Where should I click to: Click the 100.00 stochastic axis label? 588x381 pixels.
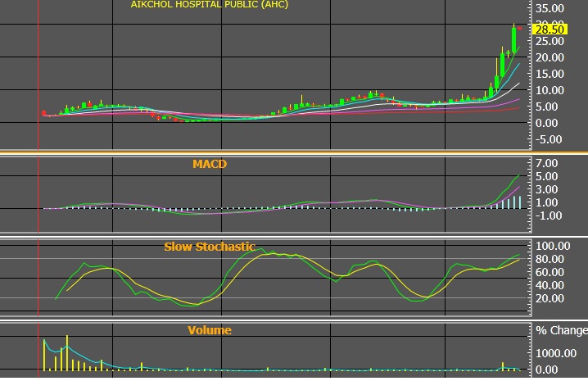click(x=553, y=246)
